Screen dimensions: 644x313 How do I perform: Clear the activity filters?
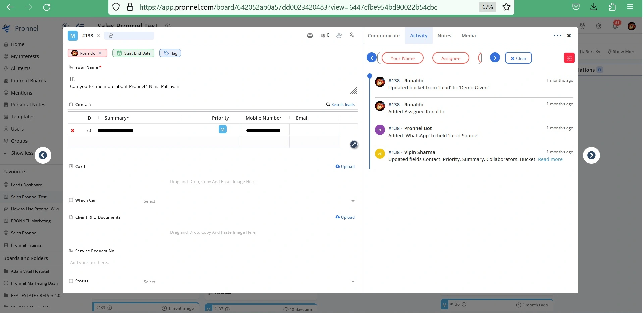[x=519, y=58]
